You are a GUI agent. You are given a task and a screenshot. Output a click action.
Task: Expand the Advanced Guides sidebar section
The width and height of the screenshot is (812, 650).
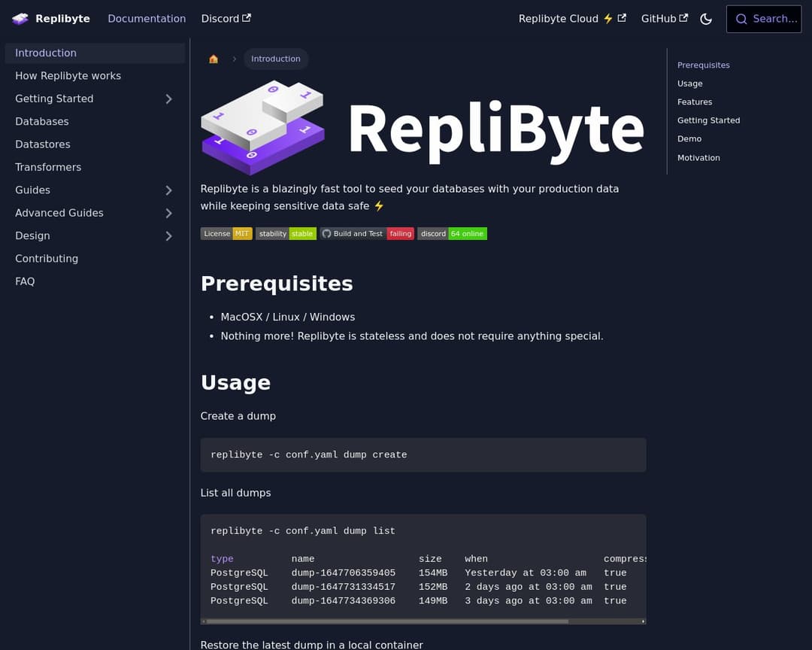[168, 213]
